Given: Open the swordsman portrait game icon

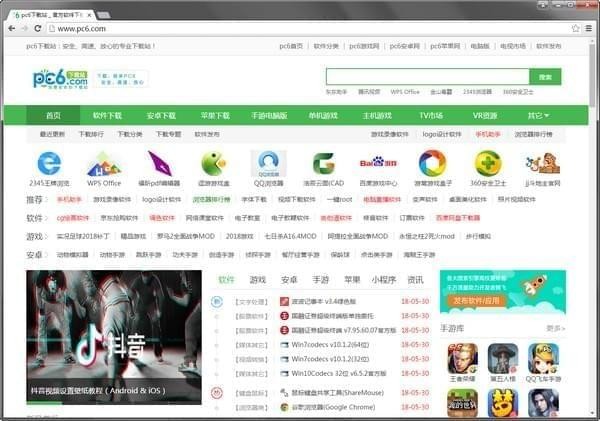Looking at the screenshot, I should (x=543, y=403).
